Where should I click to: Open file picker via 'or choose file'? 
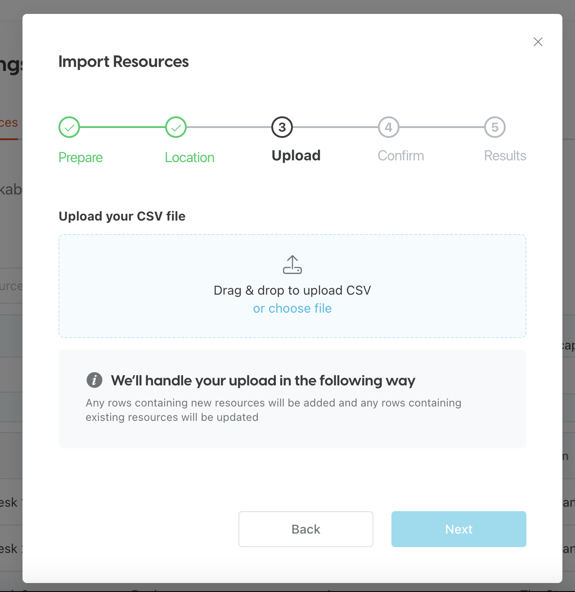(x=292, y=308)
